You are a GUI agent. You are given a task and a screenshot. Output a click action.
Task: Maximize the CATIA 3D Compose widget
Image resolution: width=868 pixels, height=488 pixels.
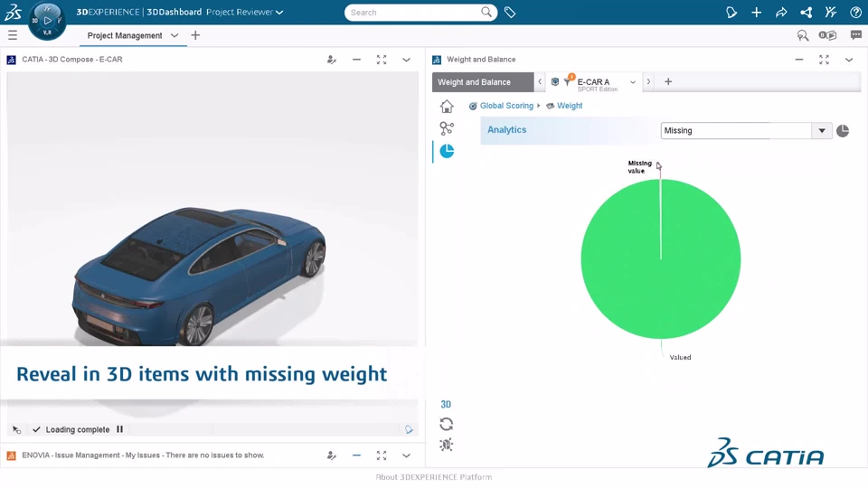[x=382, y=60]
